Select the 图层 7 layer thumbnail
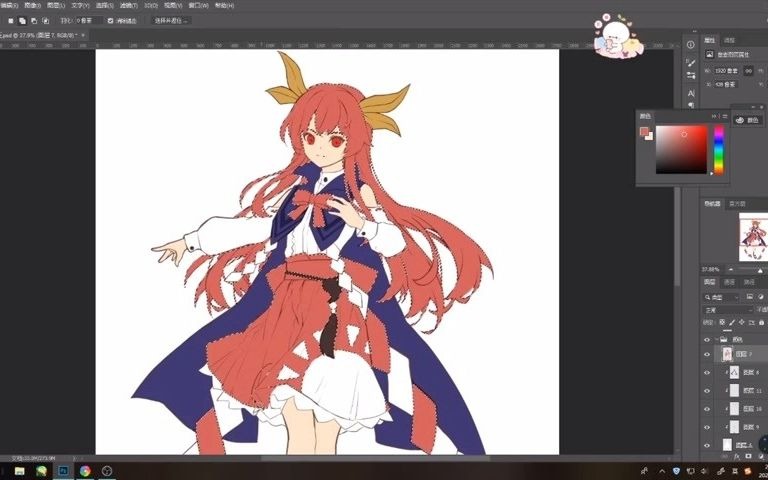Screen dimensions: 768x480 (727, 354)
